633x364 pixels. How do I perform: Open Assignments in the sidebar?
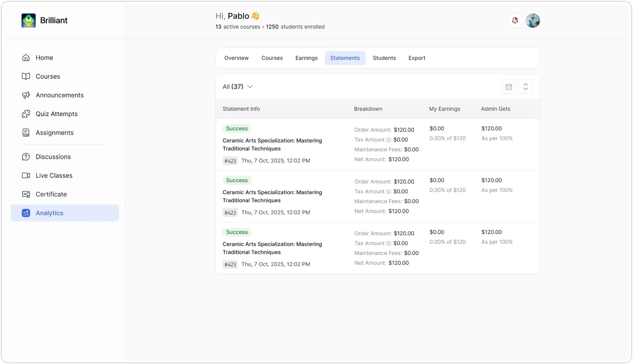click(x=65, y=133)
